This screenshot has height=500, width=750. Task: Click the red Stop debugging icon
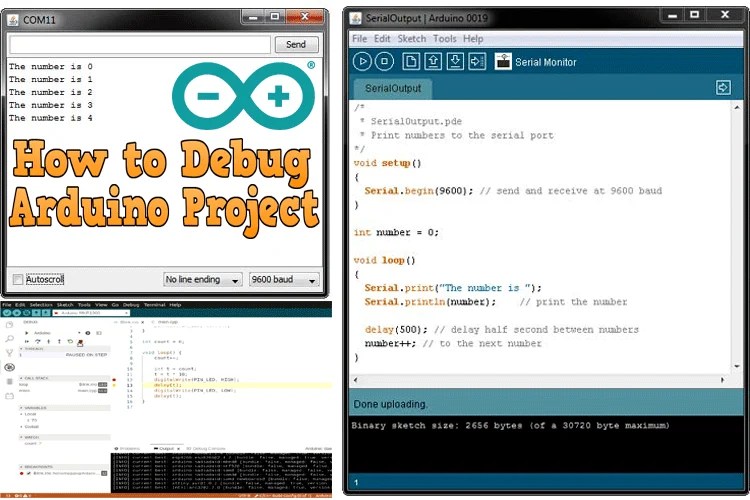[x=80, y=343]
